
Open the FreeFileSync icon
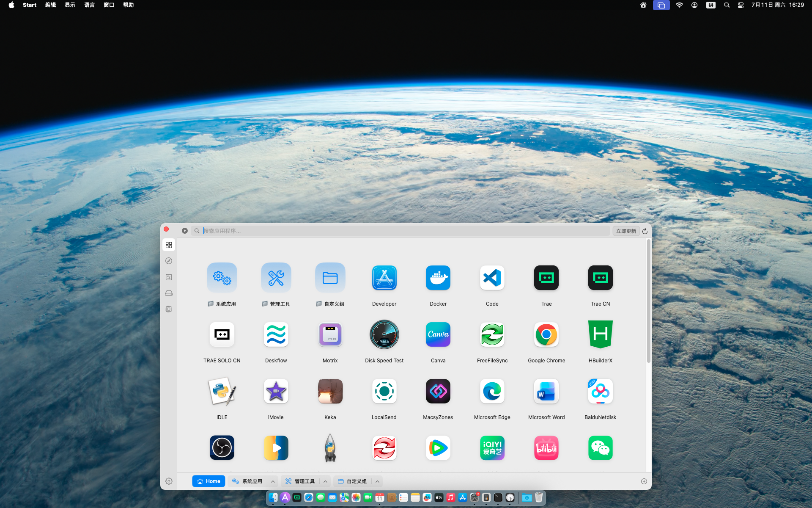[x=492, y=334]
